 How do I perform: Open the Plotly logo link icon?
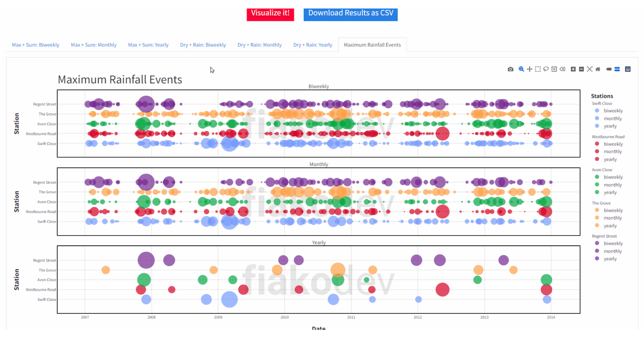pos(627,69)
